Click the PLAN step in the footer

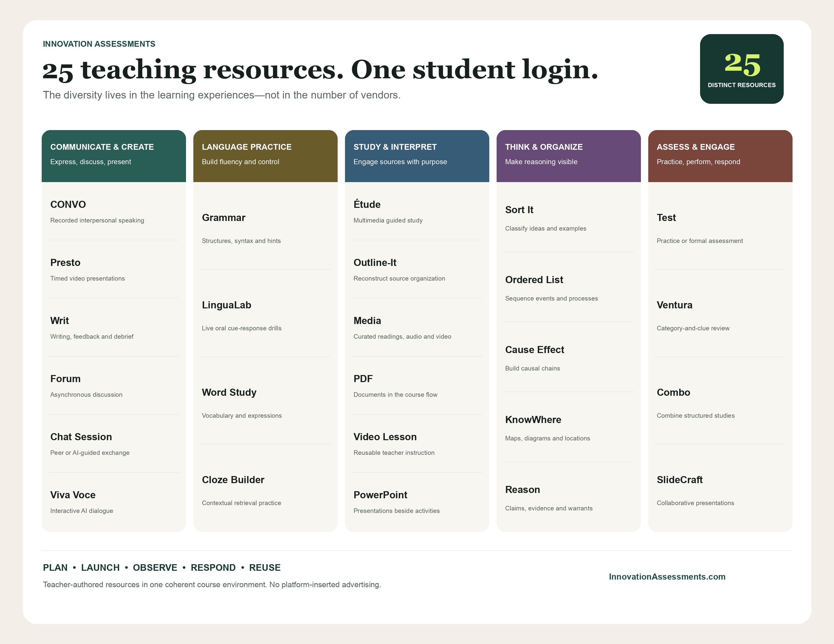[55, 567]
